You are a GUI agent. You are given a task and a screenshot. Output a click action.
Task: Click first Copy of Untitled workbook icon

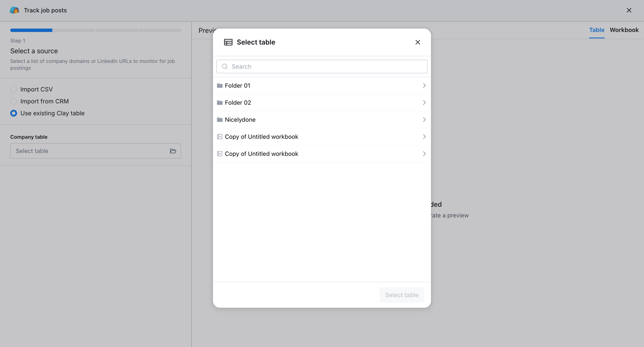[x=220, y=137]
